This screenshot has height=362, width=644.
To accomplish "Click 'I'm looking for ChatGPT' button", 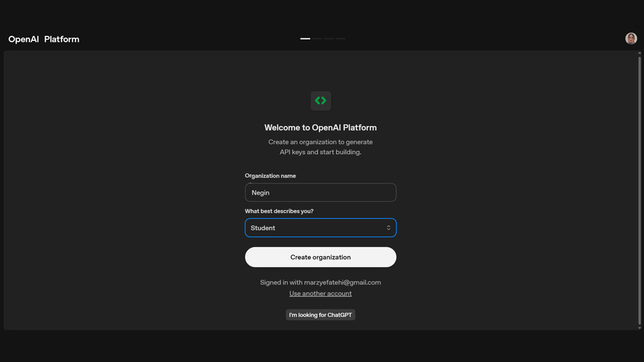I will coord(320,315).
